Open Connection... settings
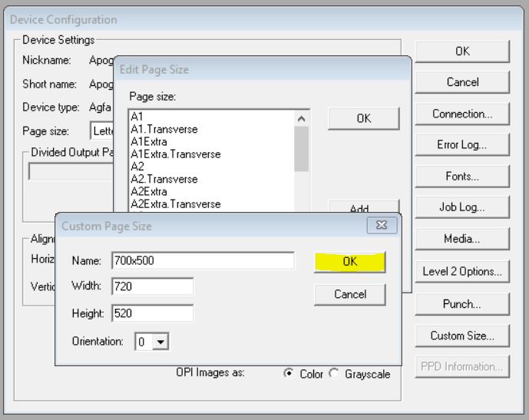 [x=462, y=114]
